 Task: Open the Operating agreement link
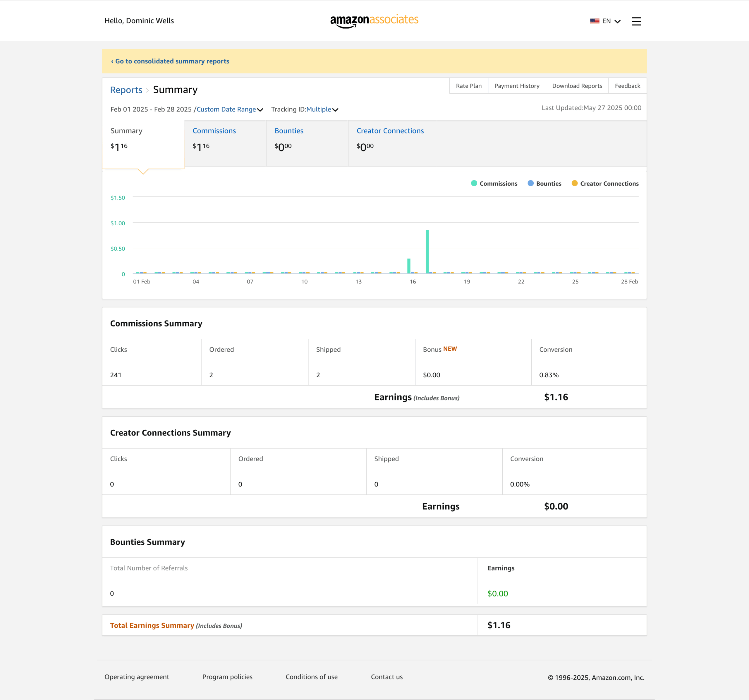point(137,677)
